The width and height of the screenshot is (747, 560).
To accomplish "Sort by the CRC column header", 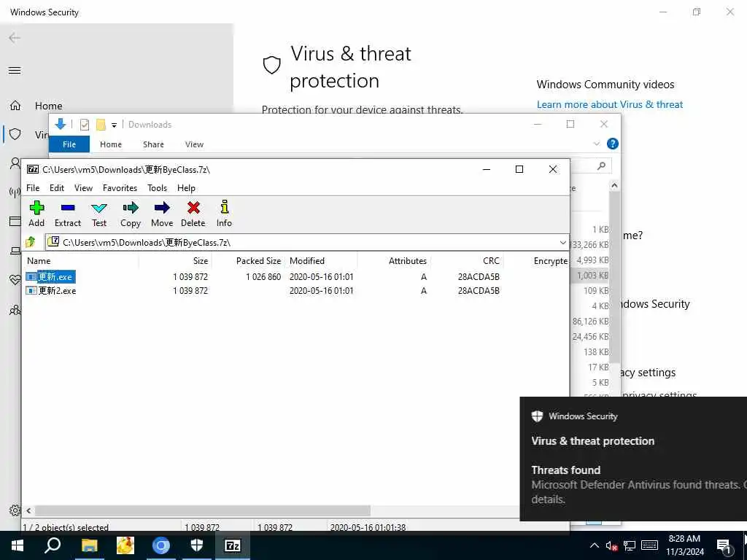I will point(467,261).
